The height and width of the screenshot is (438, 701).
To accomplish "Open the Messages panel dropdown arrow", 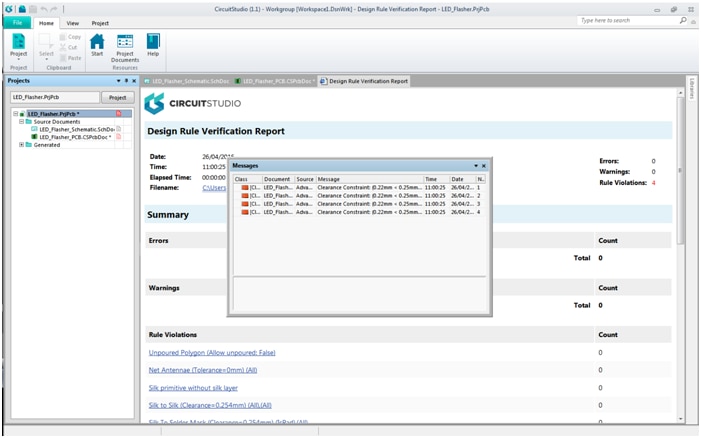I will [x=475, y=166].
